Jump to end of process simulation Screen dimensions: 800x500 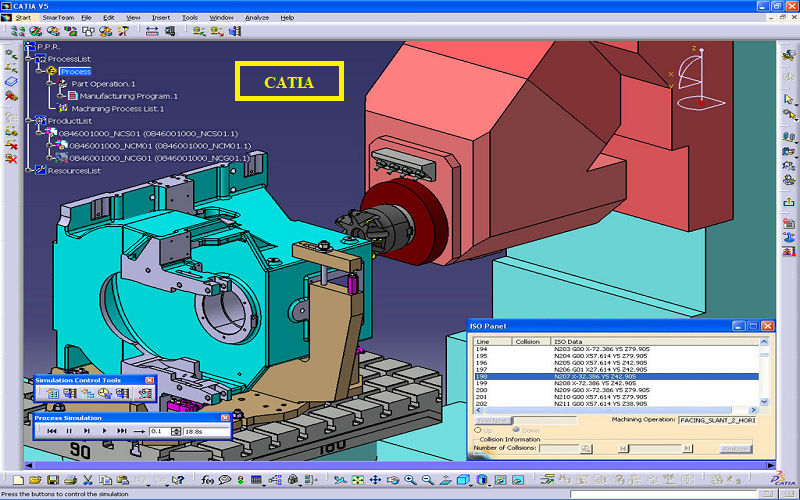(122, 430)
